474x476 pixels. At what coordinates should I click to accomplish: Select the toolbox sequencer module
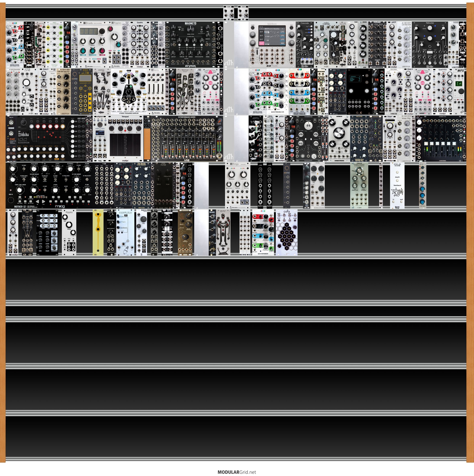point(272,45)
